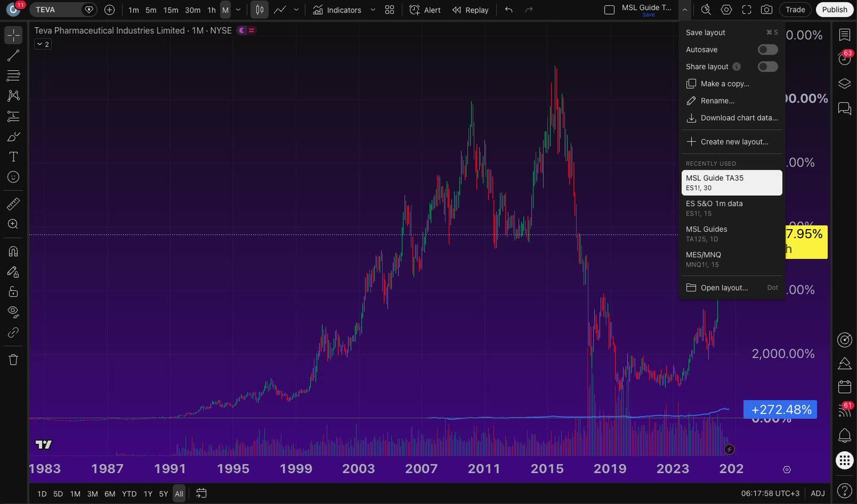Screen dimensions: 857x504
Task: Open the Alert creation button
Action: click(x=425, y=10)
